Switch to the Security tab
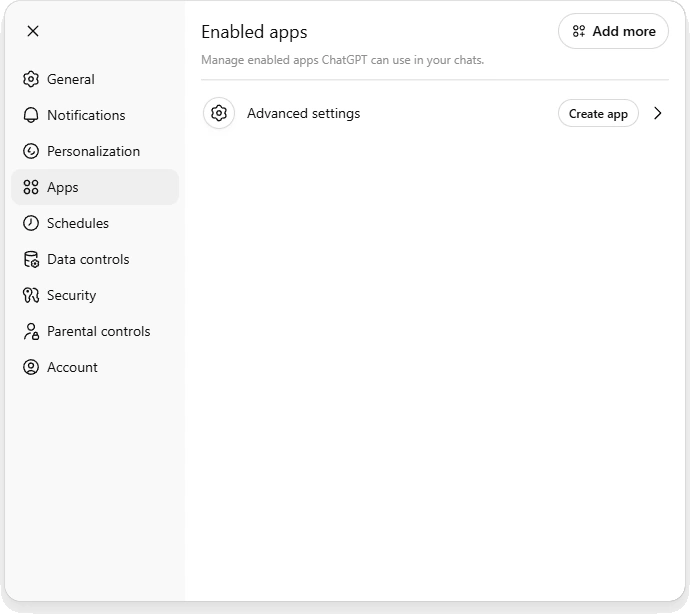Screen dimensions: 690x614 95,295
